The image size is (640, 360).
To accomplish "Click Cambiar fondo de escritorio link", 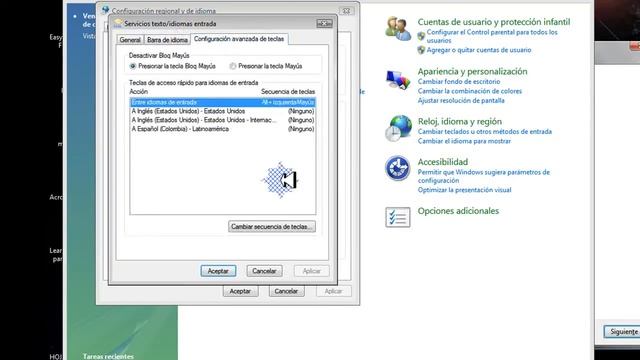I will click(459, 82).
